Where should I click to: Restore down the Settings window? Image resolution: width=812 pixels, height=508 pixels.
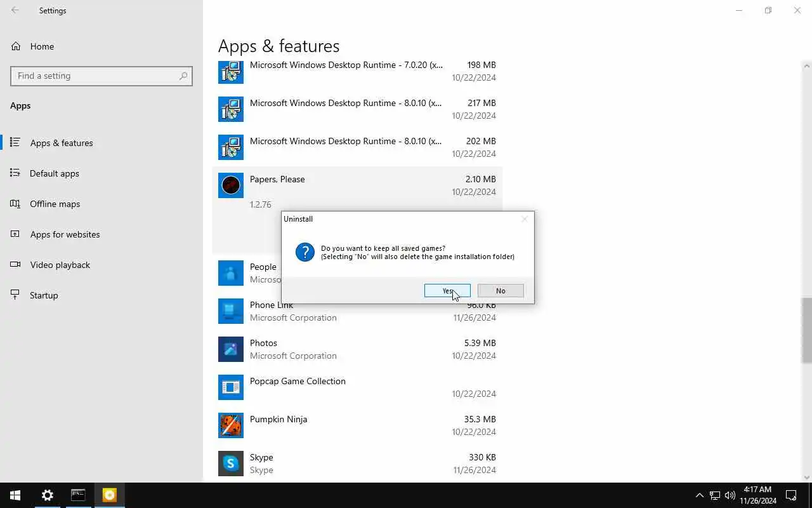[x=768, y=10]
